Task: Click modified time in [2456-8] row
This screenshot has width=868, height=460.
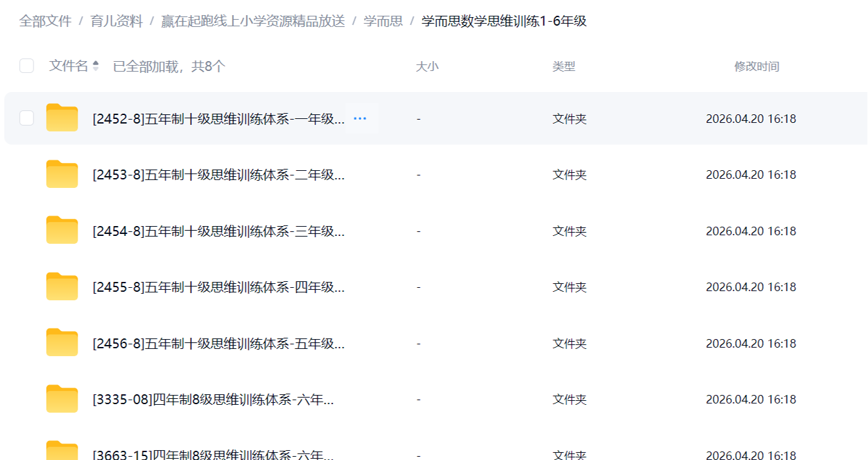Action: click(751, 344)
